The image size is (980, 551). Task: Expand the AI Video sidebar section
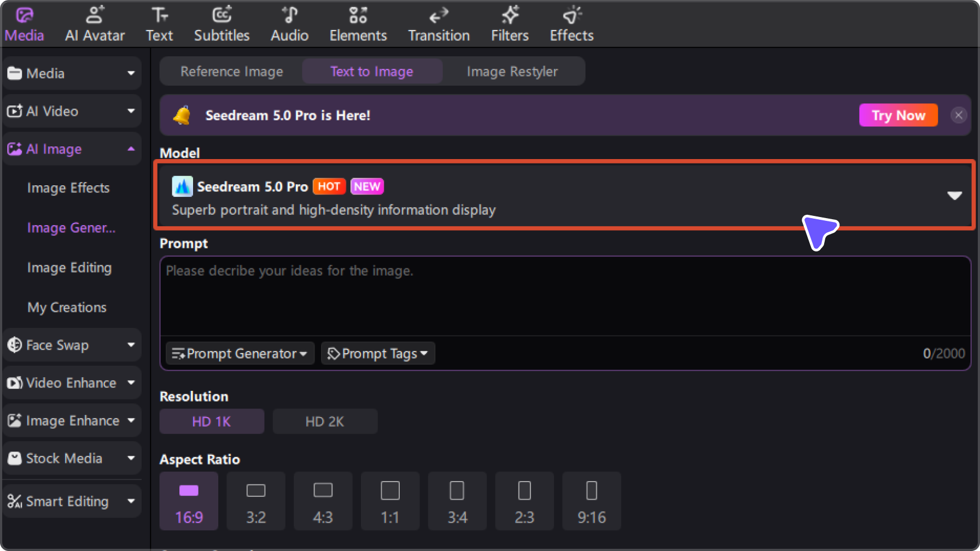click(x=131, y=111)
